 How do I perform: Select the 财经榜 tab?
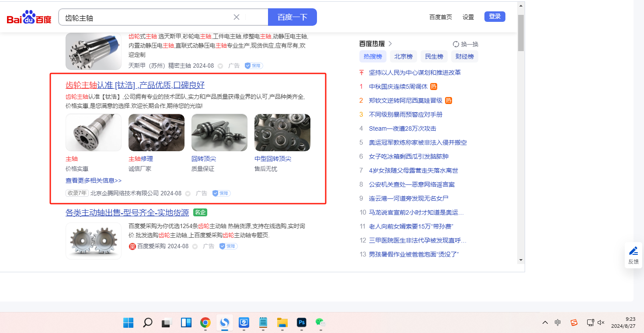click(x=464, y=56)
